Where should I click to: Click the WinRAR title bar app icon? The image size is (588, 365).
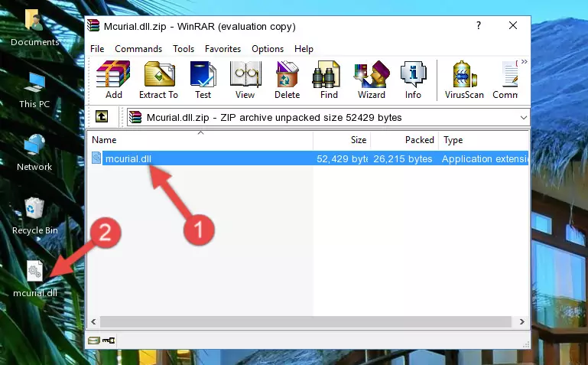click(x=93, y=25)
